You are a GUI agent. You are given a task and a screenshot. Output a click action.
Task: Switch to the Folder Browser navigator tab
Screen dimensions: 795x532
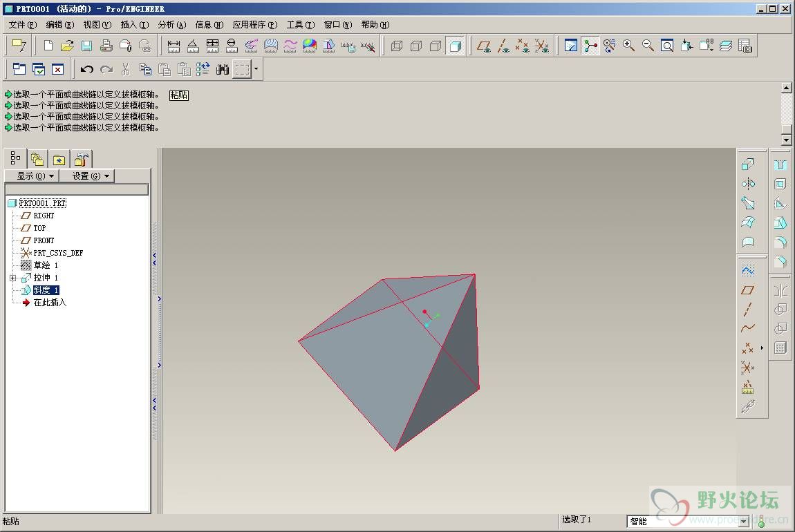(37, 160)
